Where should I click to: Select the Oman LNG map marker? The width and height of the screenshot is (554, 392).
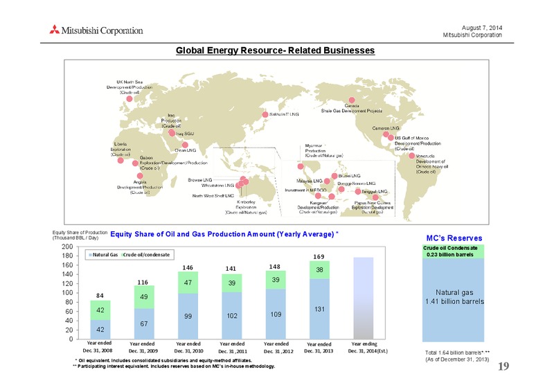pos(185,145)
